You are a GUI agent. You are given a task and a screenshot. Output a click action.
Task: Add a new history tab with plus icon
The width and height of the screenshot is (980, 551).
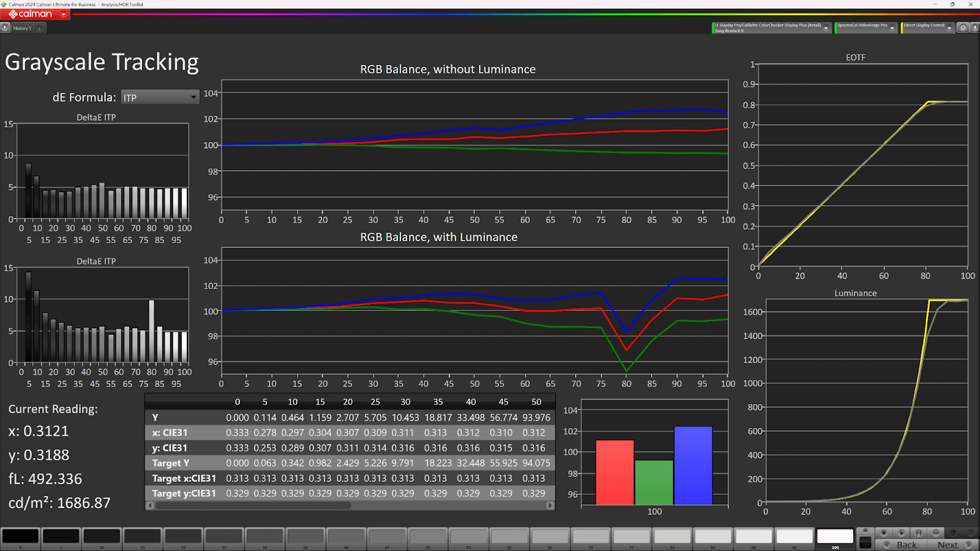[x=40, y=28]
